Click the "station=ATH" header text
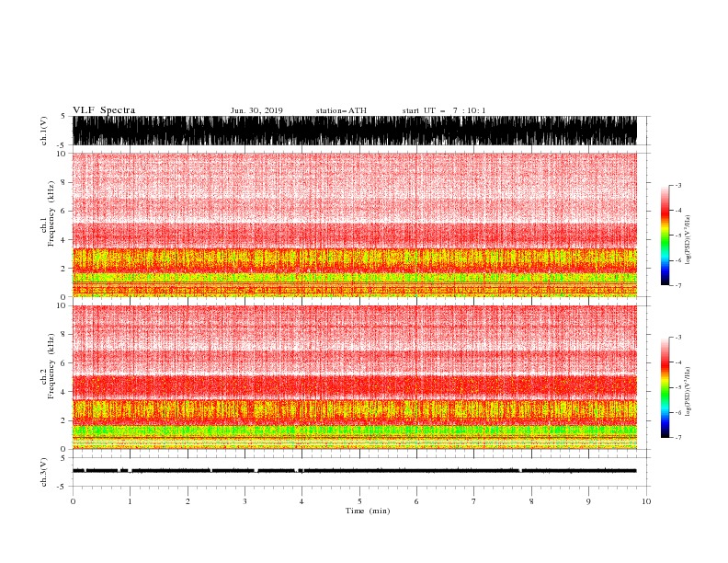The image size is (728, 563). [341, 110]
